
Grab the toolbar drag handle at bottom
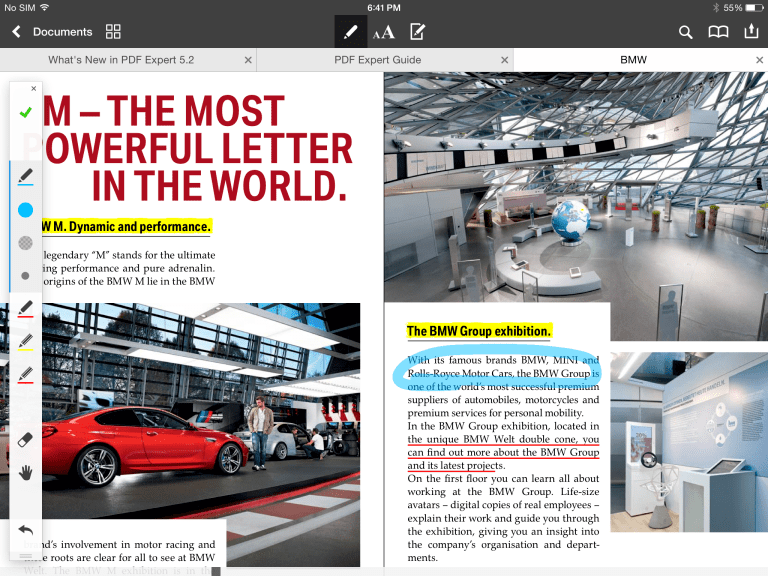(x=25, y=556)
